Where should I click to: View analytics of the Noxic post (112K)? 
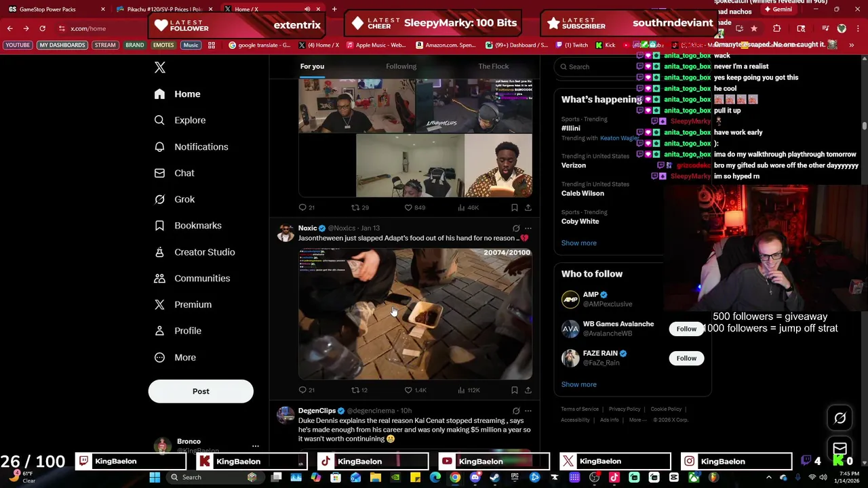pyautogui.click(x=469, y=390)
